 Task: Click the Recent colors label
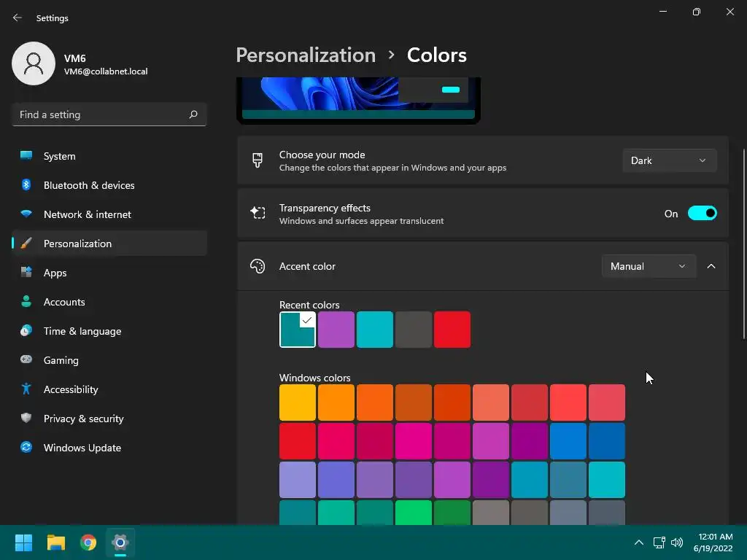tap(309, 305)
